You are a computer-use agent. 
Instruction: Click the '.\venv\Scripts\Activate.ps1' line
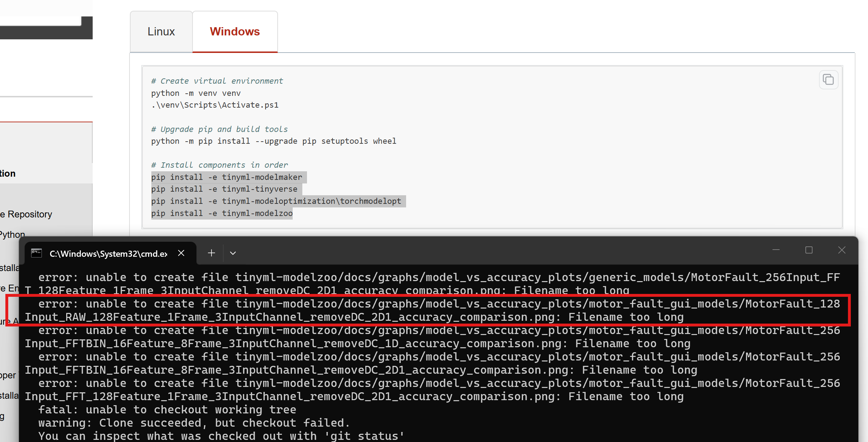click(x=215, y=105)
